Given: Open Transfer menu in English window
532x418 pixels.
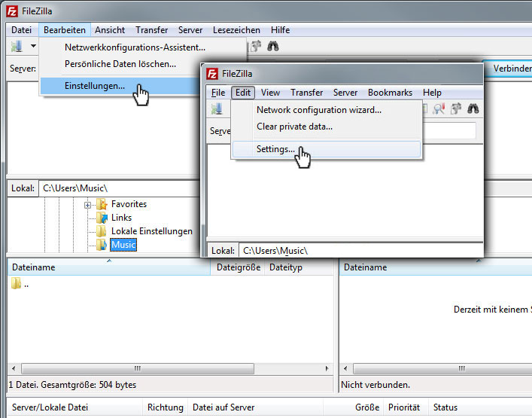Looking at the screenshot, I should pyautogui.click(x=307, y=93).
